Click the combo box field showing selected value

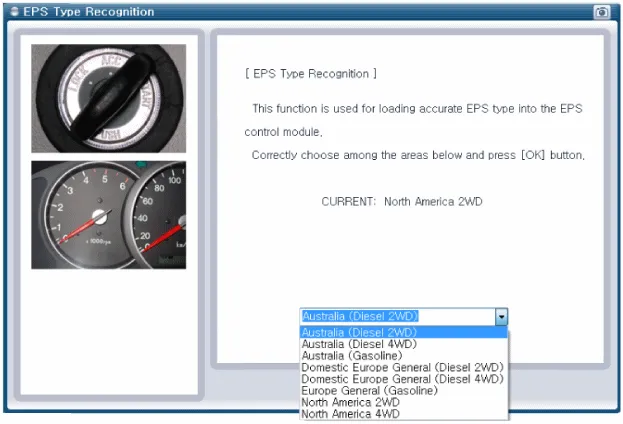(397, 316)
